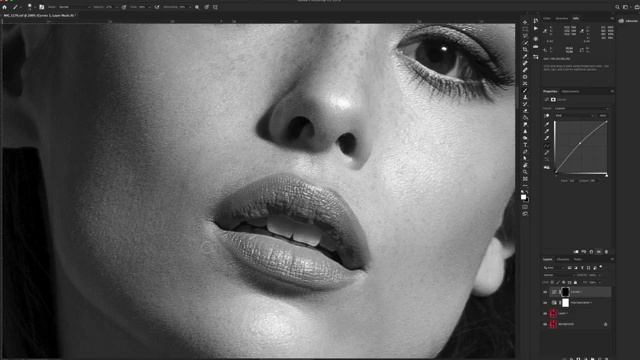
Task: Toggle Quick Mask mode
Action: click(525, 207)
